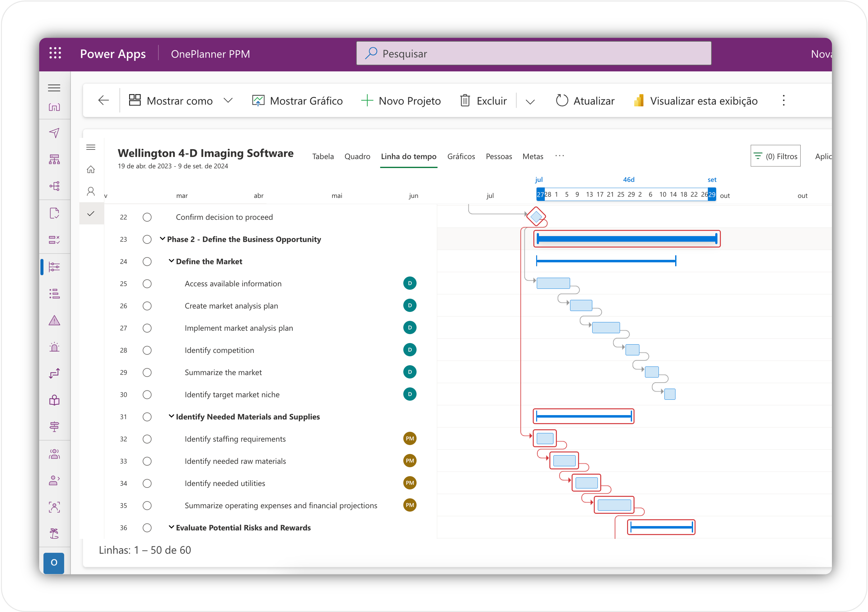Open the change arrows sidebar icon
868x612 pixels.
[x=54, y=373]
